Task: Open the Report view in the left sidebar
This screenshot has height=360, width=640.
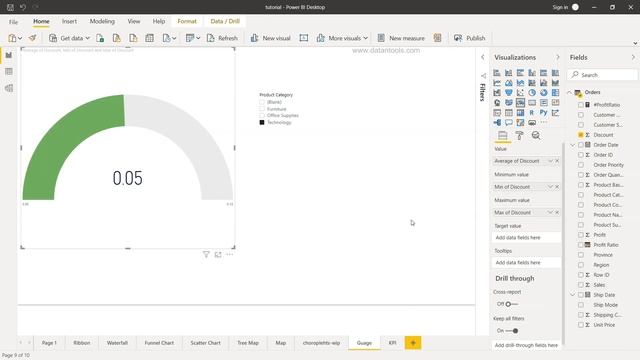Action: [x=9, y=55]
